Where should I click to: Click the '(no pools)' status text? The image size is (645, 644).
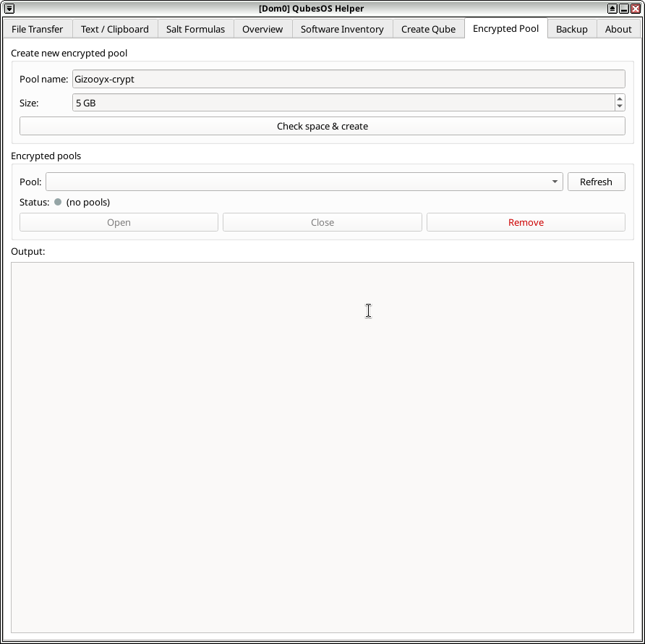(88, 202)
